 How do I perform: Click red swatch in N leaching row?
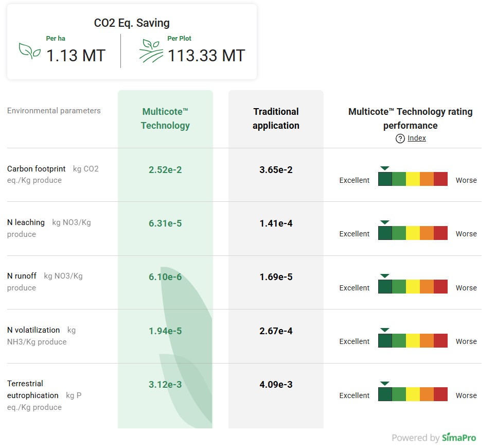click(440, 233)
